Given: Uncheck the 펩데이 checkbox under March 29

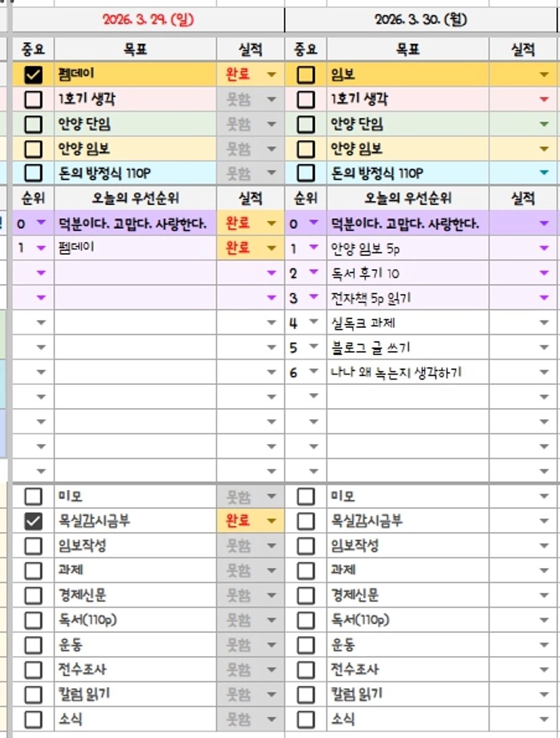Looking at the screenshot, I should [33, 75].
